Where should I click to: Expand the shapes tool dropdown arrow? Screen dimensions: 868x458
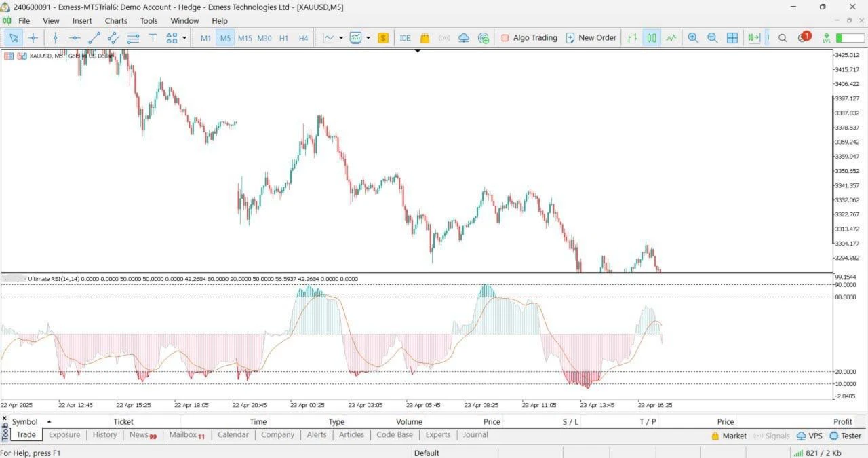(184, 38)
